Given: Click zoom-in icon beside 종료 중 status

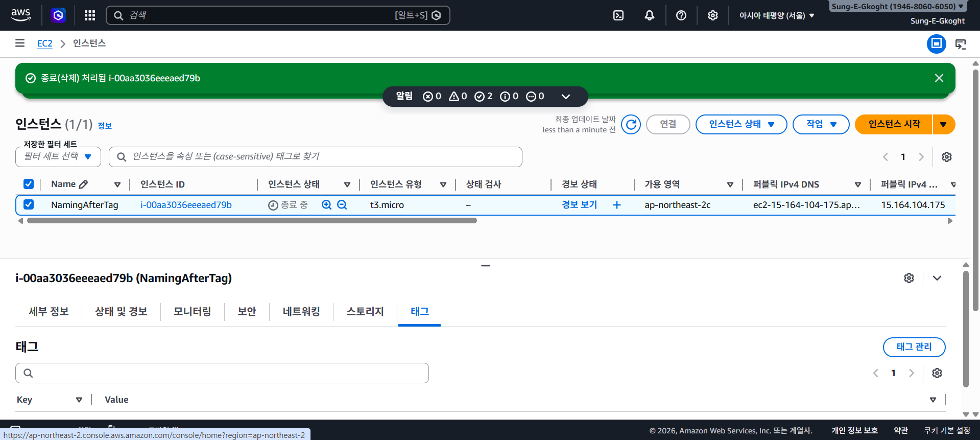Looking at the screenshot, I should pyautogui.click(x=327, y=205).
